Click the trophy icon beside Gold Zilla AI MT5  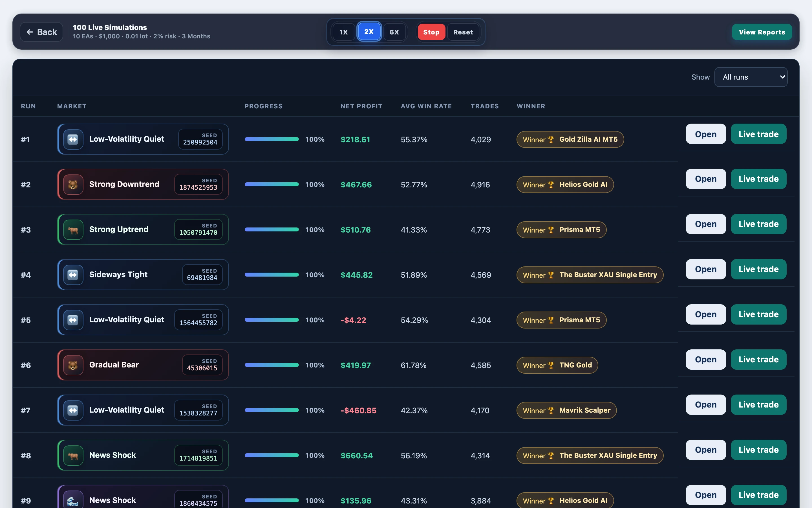click(551, 139)
